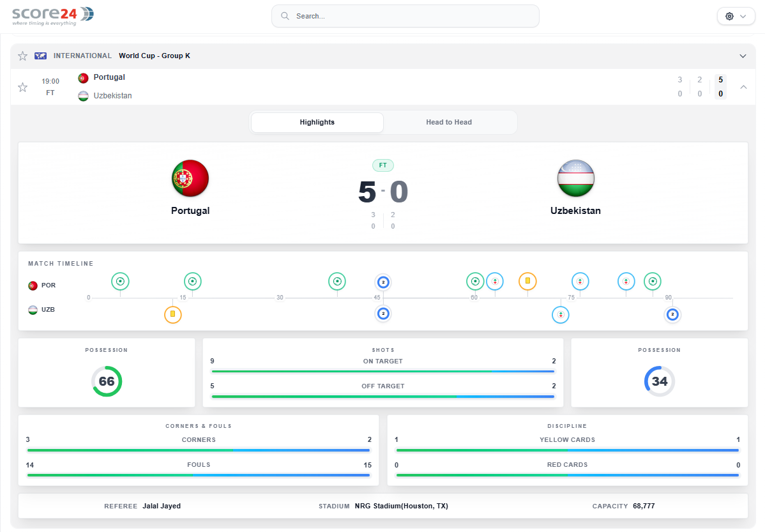Click Portugal's first goal marker on timeline

coord(120,281)
